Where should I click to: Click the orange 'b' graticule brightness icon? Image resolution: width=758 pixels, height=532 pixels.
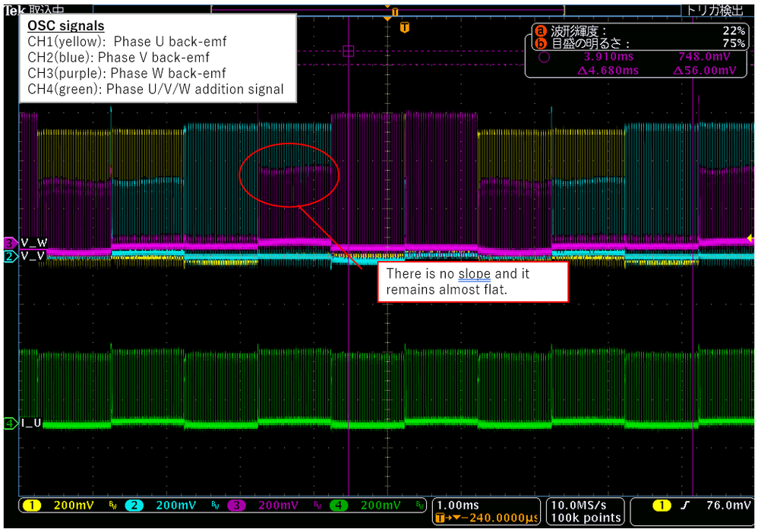[x=539, y=43]
